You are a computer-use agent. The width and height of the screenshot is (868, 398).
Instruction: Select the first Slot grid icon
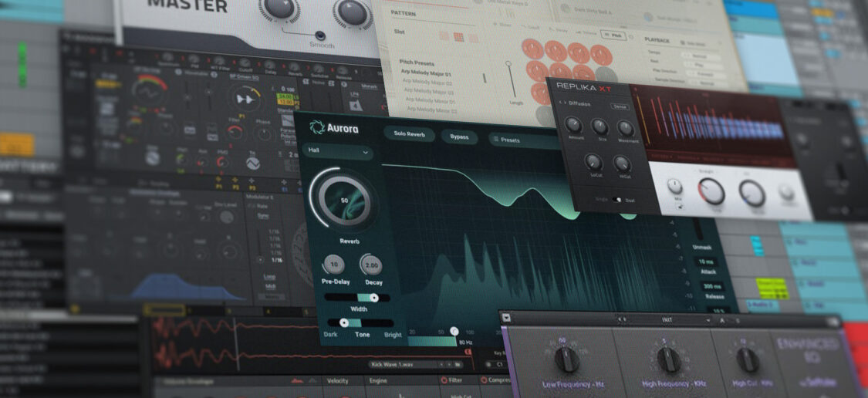tap(444, 36)
